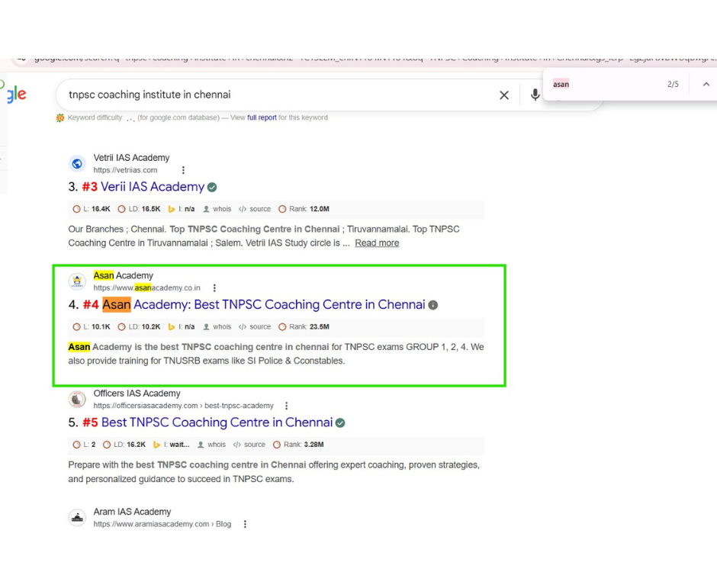This screenshot has width=717, height=588.
Task: Click the 'Aram IAS Academy' site name
Action: [132, 512]
